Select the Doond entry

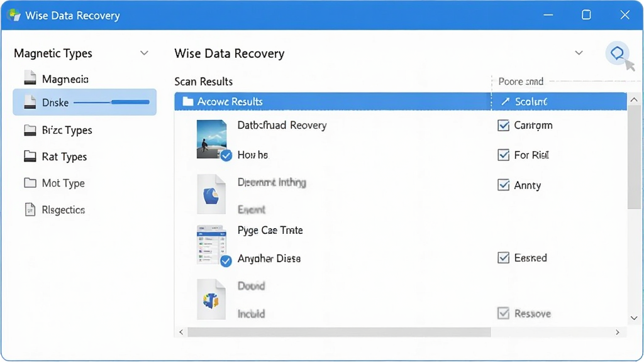point(251,286)
